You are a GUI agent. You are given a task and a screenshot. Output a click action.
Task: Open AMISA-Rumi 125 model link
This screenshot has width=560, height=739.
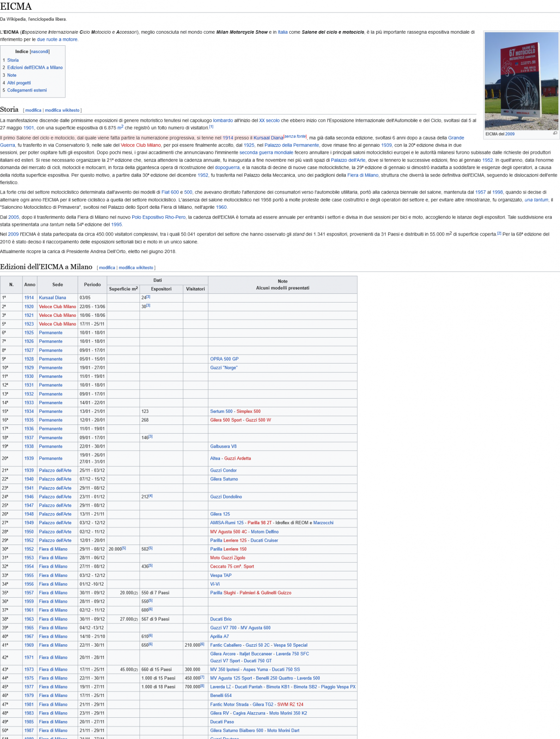[227, 523]
